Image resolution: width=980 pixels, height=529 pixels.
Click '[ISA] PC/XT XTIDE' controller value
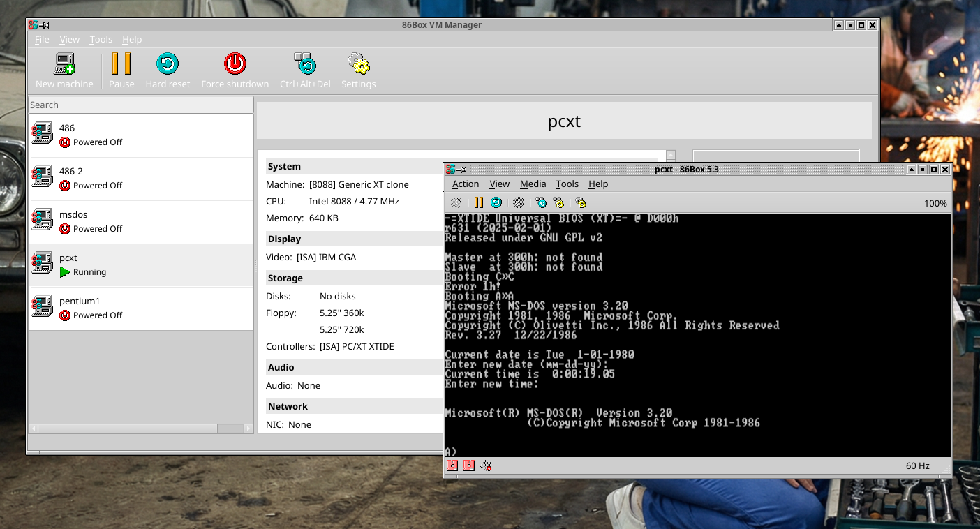pos(357,347)
